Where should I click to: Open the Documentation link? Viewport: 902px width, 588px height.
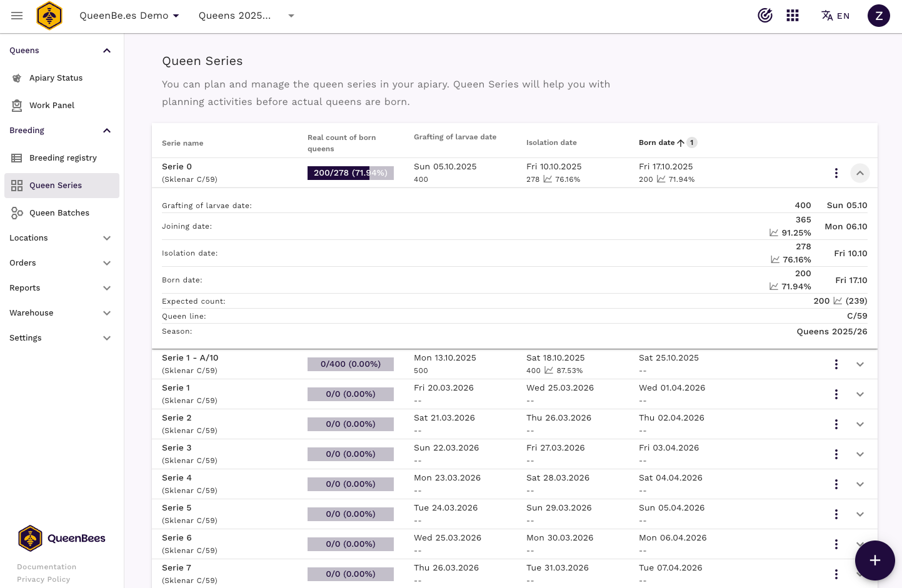[46, 567]
